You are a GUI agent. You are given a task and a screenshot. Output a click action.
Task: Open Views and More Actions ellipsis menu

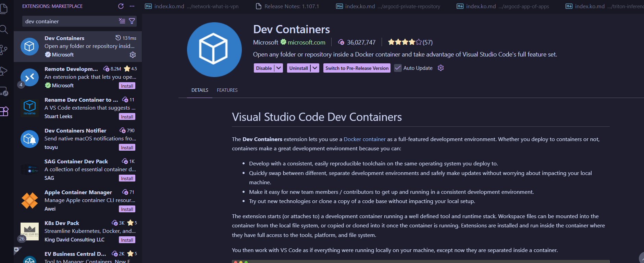[132, 6]
